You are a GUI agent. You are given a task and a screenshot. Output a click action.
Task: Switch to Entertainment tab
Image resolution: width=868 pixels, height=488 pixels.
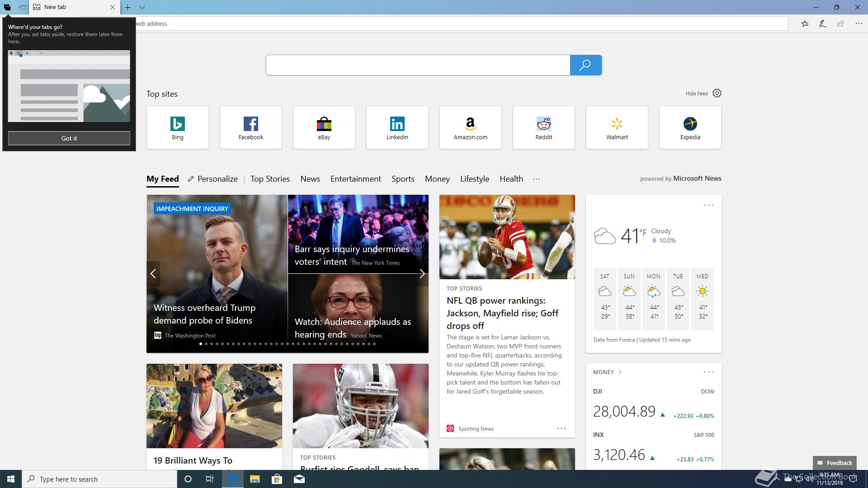[356, 179]
